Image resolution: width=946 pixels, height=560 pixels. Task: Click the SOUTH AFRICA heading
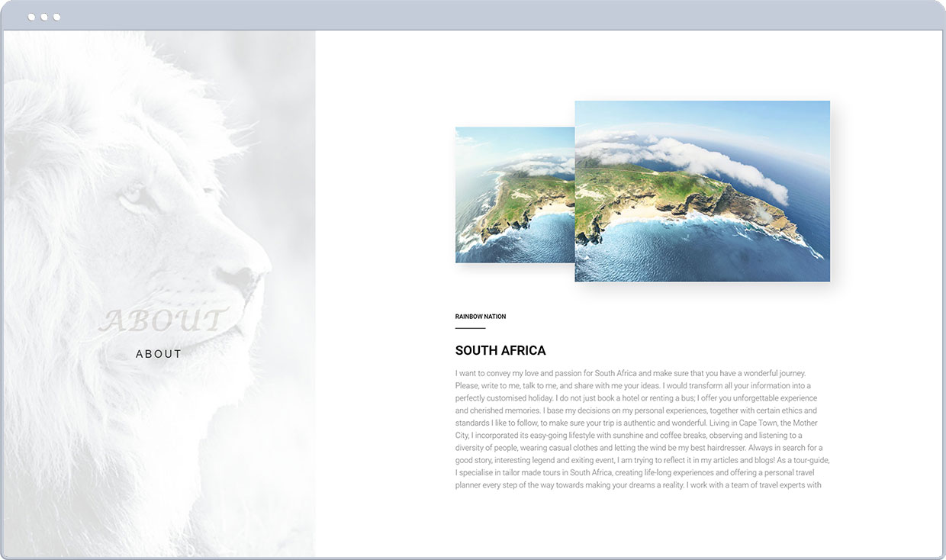[x=500, y=351]
